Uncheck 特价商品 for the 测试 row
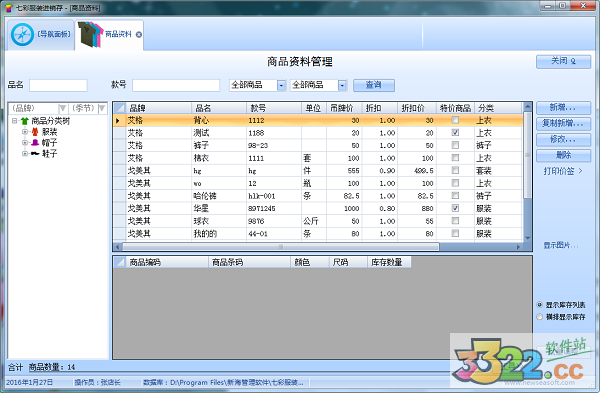 click(x=455, y=132)
